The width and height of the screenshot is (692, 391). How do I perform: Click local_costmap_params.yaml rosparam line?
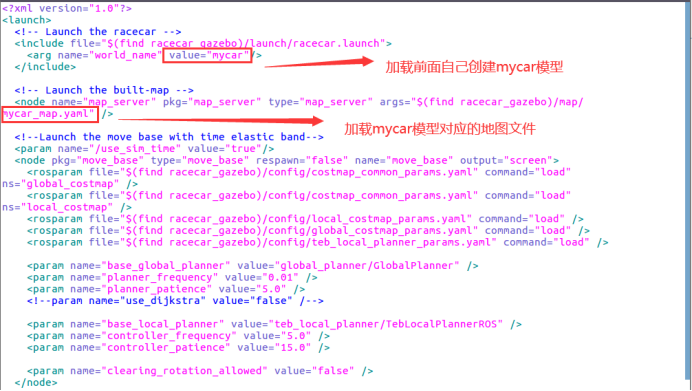(x=305, y=219)
